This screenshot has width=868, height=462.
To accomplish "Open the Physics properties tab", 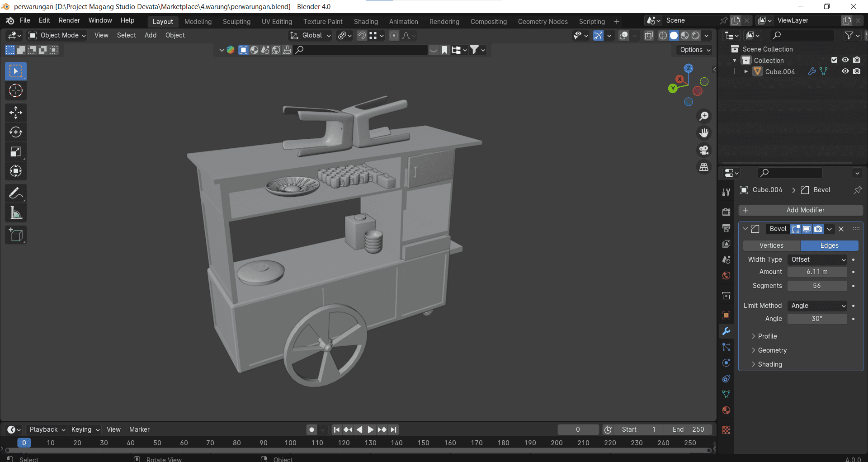I will click(726, 363).
